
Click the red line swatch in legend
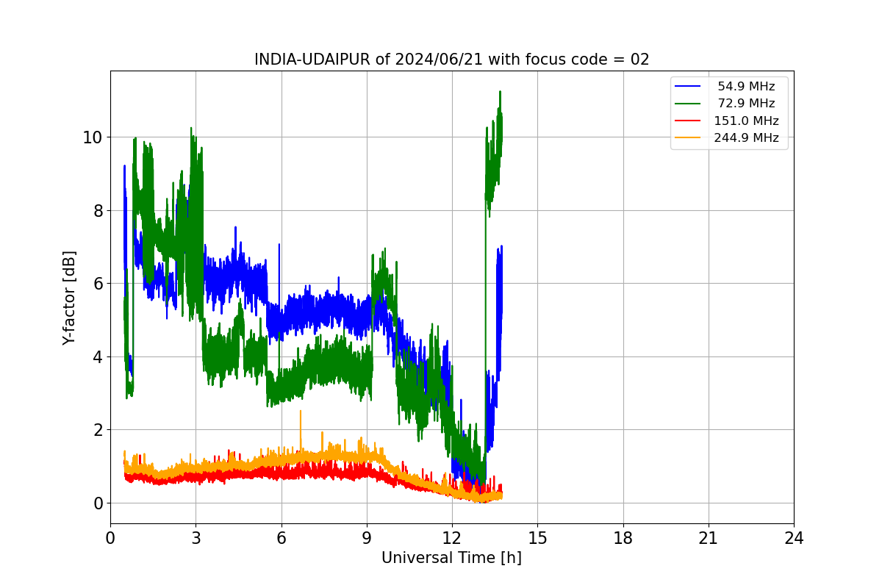click(x=688, y=121)
